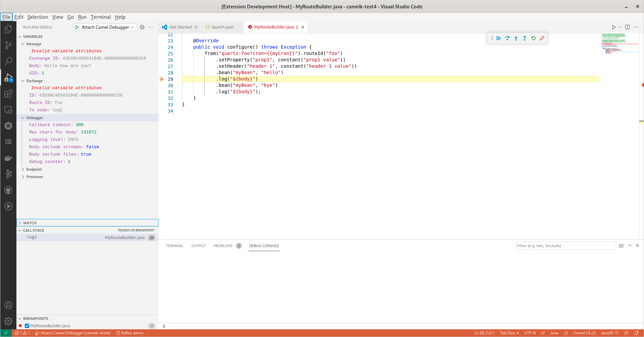This screenshot has height=337, width=644.
Task: Click the debug console filter field
Action: (566, 246)
